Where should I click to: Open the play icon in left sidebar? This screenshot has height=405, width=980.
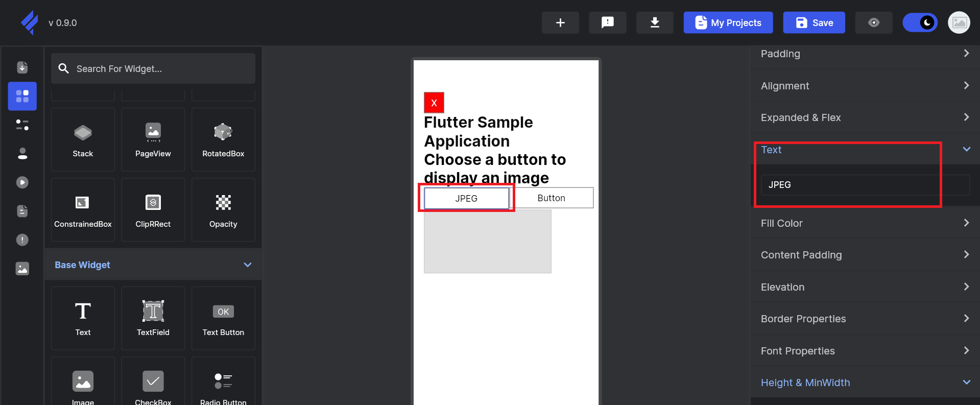(x=22, y=182)
